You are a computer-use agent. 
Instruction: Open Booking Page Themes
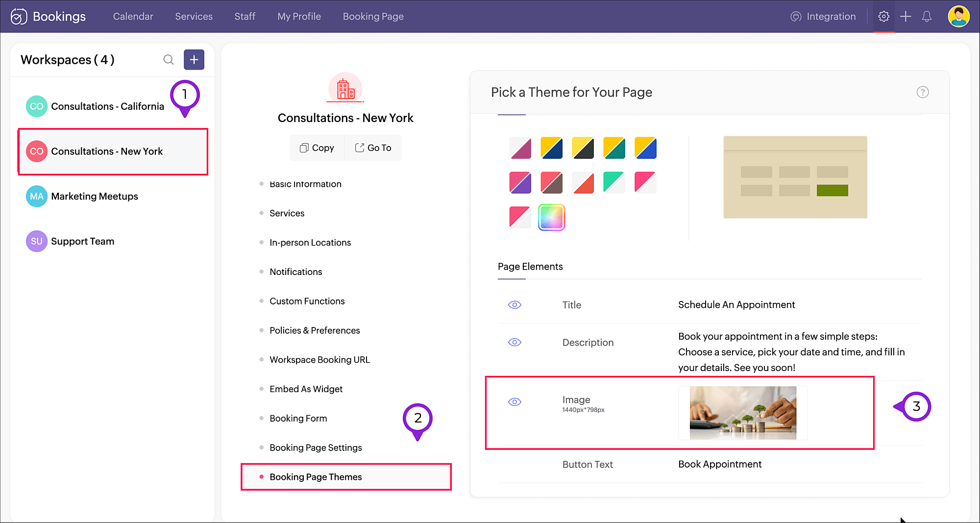click(x=346, y=477)
